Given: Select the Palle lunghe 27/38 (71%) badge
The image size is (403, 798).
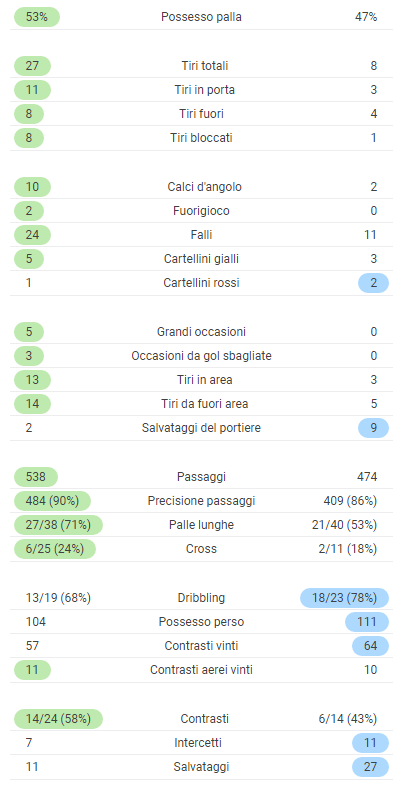Looking at the screenshot, I should (58, 525).
